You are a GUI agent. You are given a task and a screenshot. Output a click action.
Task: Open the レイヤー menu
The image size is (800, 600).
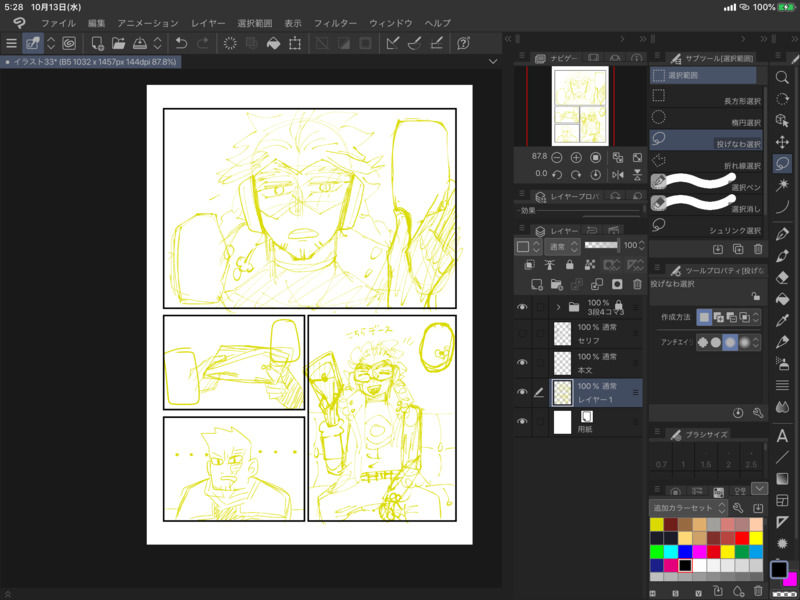(x=208, y=23)
